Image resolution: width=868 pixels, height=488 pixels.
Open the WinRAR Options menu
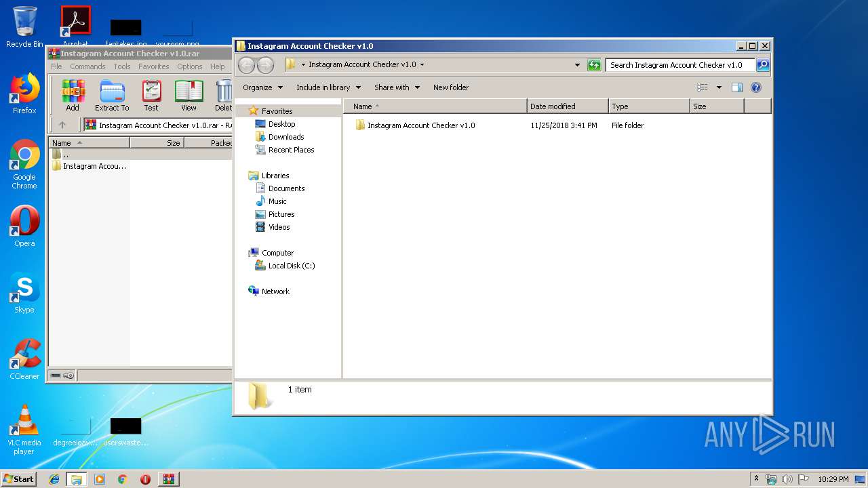[190, 66]
